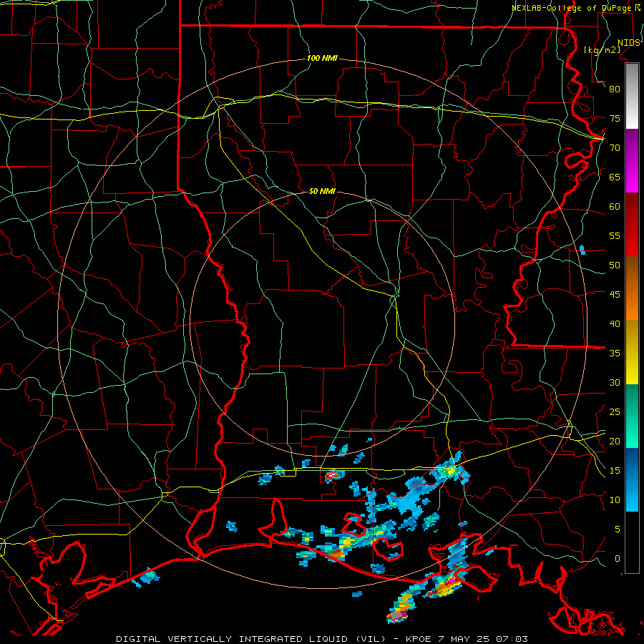Click the blue segment of the color scale
The image size is (644, 644).
632,479
